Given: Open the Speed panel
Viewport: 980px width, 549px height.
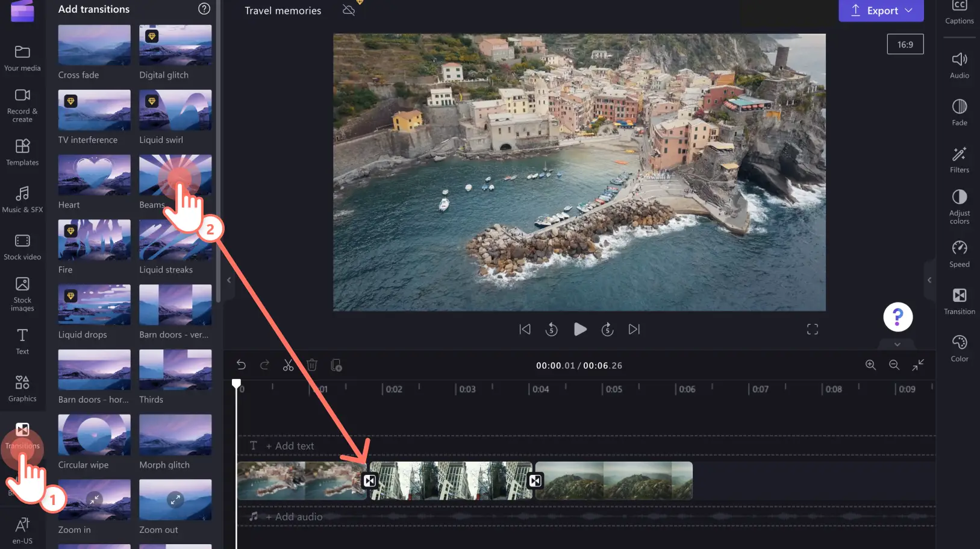Looking at the screenshot, I should (x=959, y=254).
